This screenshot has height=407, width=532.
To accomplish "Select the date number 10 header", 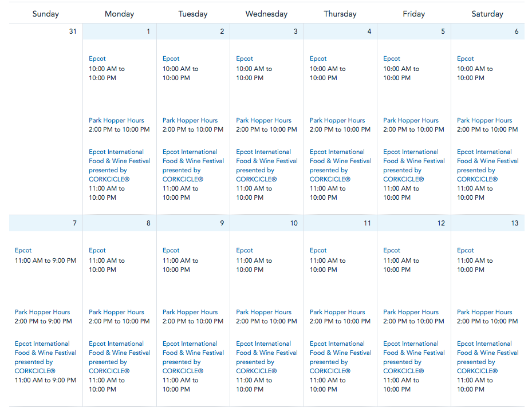I will tap(294, 223).
